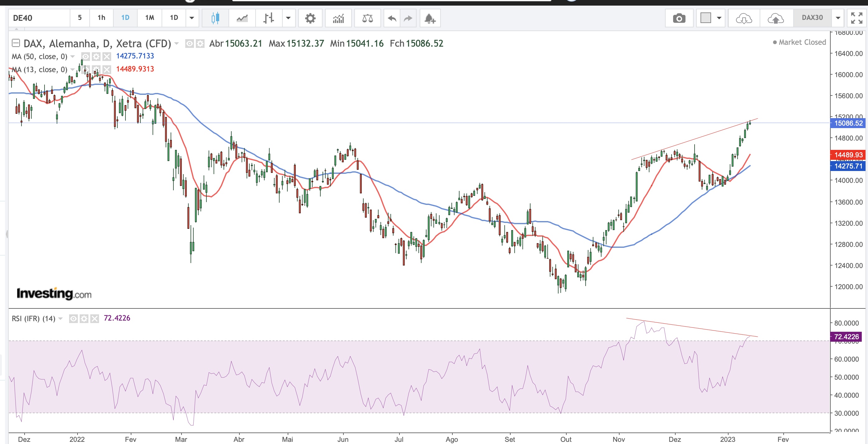Toggle visibility of MA 50 indicator
The image size is (868, 444).
pyautogui.click(x=86, y=57)
